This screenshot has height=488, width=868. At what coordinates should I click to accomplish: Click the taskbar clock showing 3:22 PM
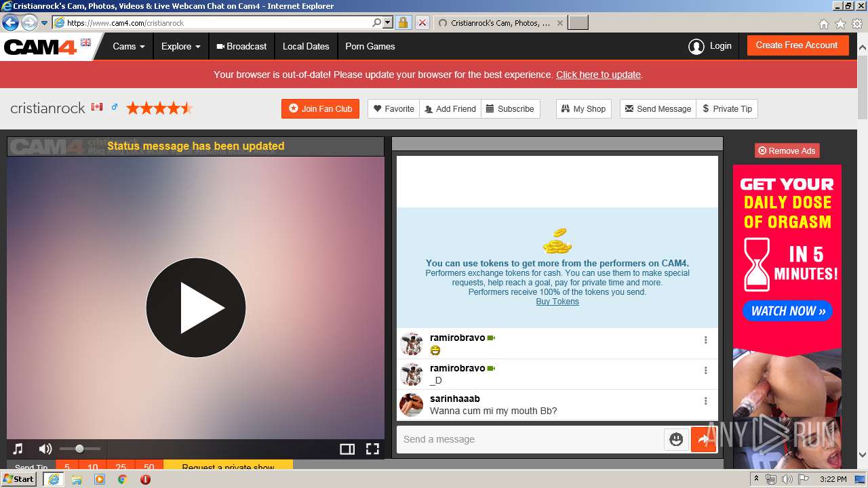point(833,479)
